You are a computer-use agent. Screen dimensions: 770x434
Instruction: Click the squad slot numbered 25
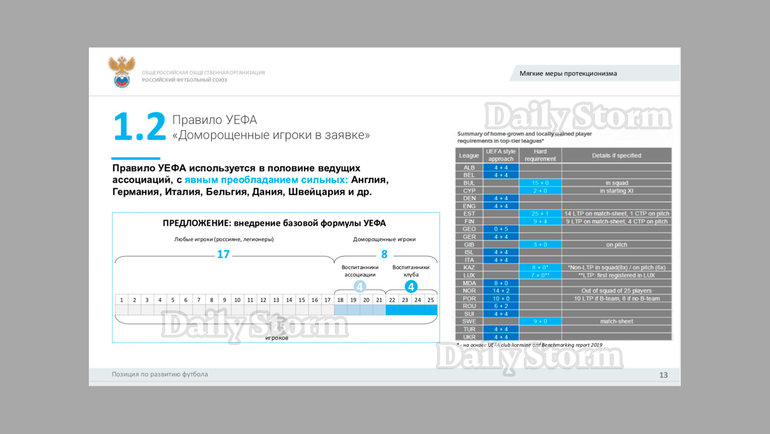[431, 299]
